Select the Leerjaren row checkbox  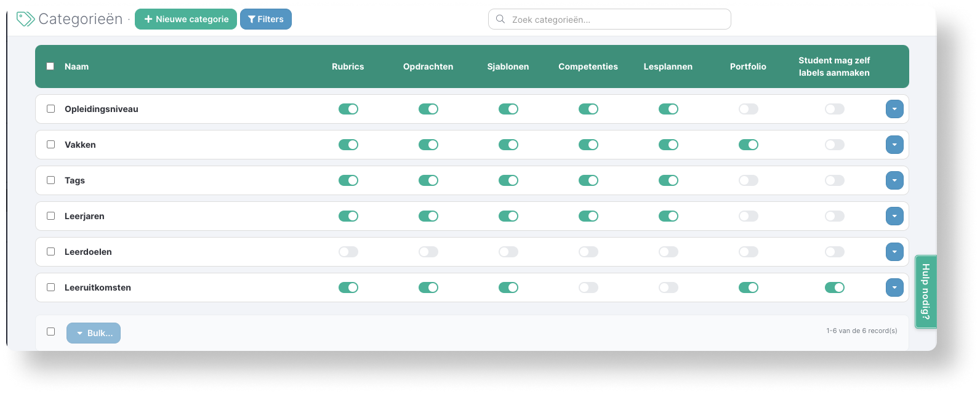click(50, 215)
